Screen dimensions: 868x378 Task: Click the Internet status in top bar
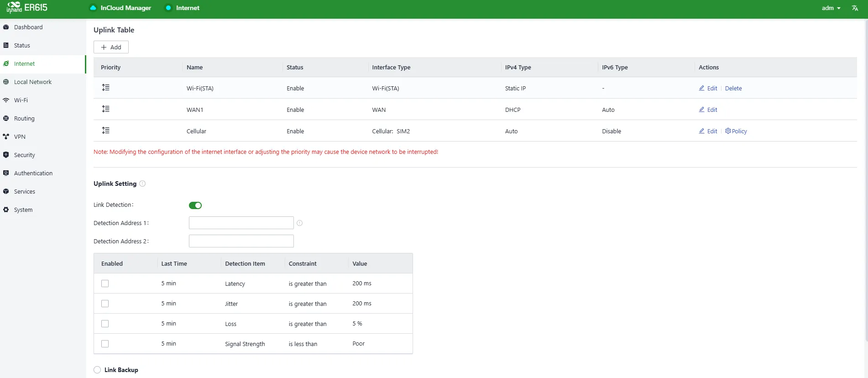pos(183,8)
